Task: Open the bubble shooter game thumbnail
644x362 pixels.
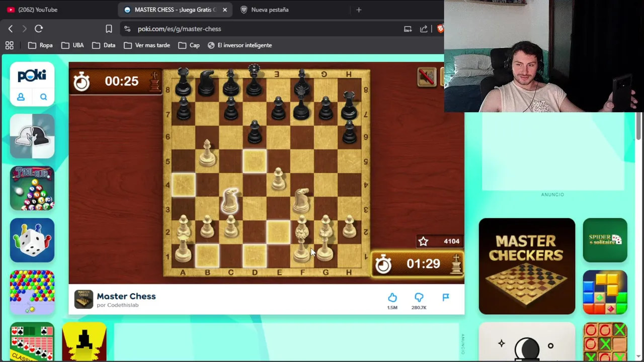Action: pyautogui.click(x=32, y=292)
